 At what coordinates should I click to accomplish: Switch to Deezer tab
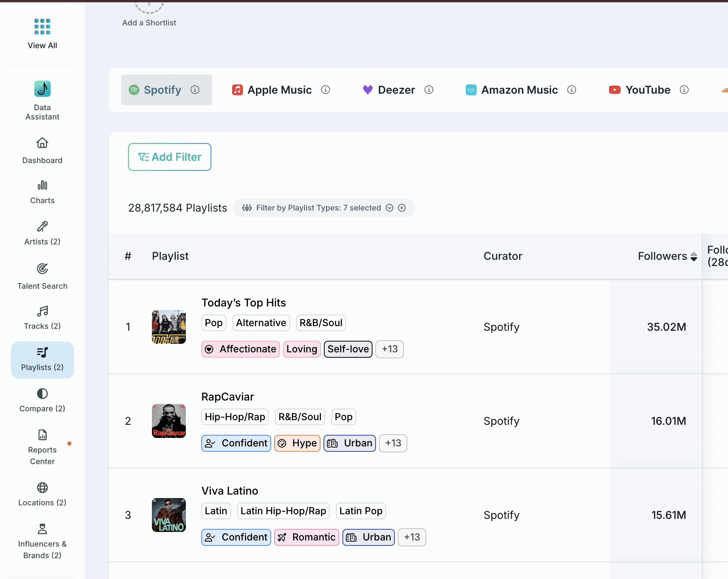click(x=389, y=90)
